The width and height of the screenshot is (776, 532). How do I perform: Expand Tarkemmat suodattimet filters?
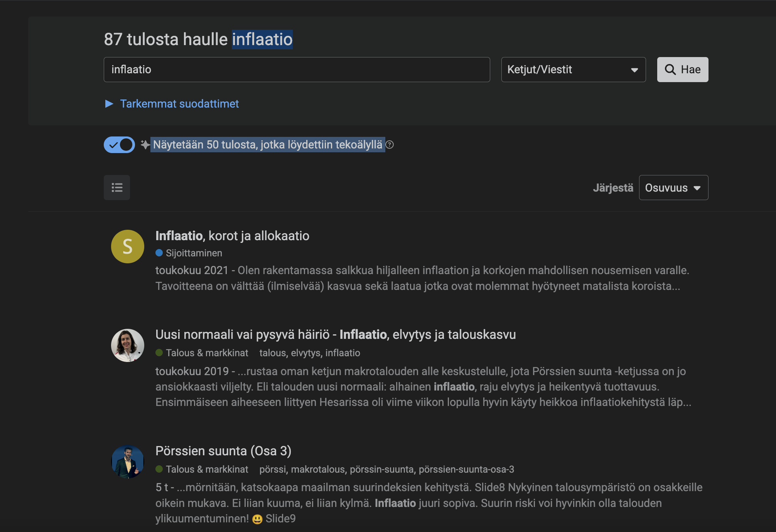[179, 104]
